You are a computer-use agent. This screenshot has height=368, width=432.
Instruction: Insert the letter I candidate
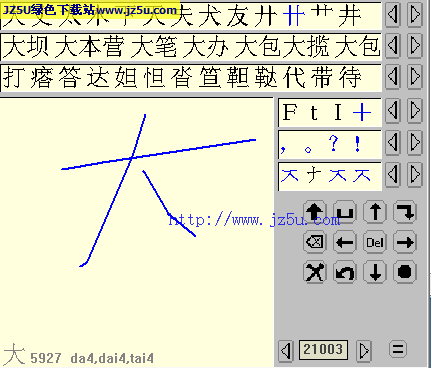click(338, 112)
